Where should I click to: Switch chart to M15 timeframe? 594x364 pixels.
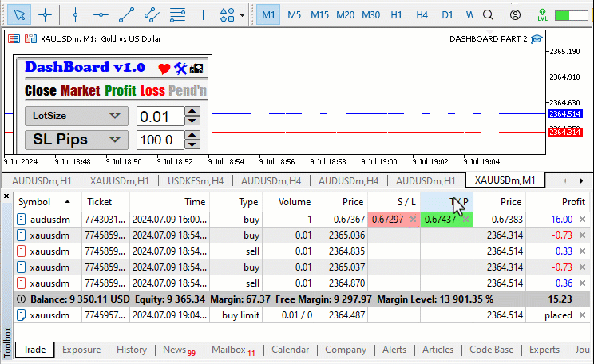[319, 15]
